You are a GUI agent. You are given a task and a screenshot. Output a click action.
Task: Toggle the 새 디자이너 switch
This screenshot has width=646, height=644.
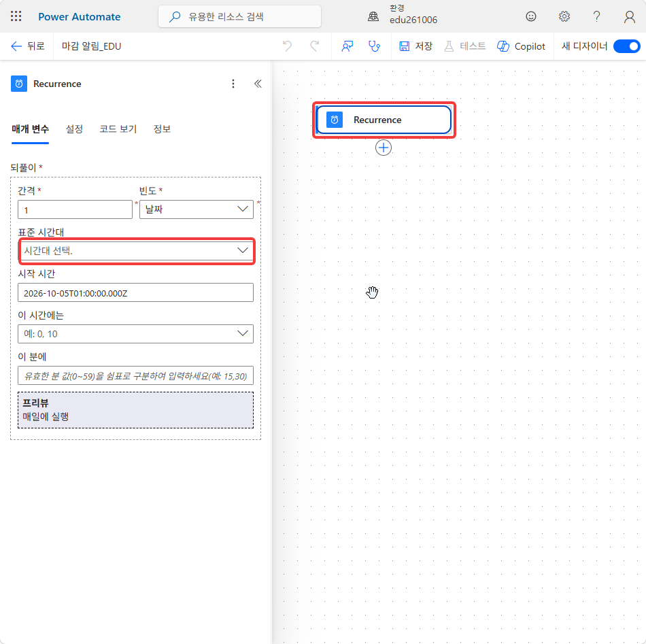(x=626, y=46)
